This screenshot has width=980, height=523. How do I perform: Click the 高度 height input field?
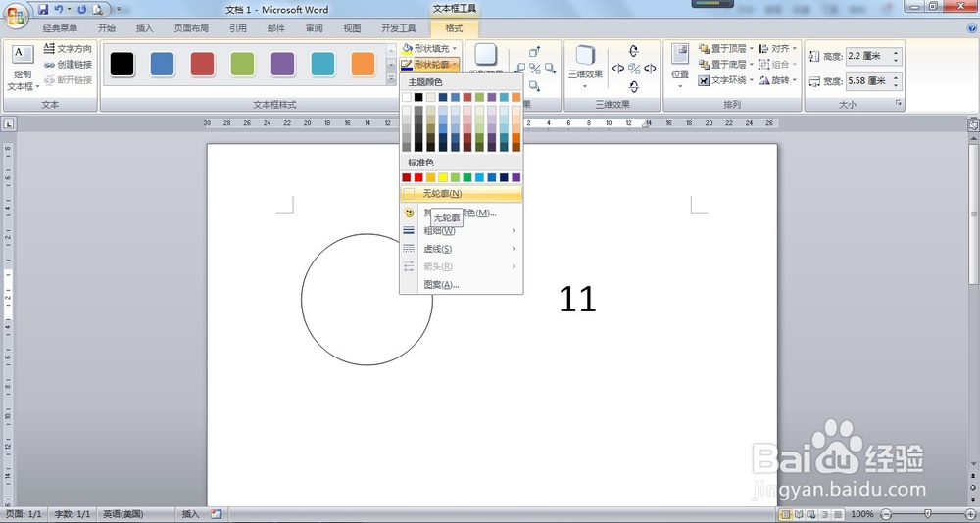(x=868, y=56)
